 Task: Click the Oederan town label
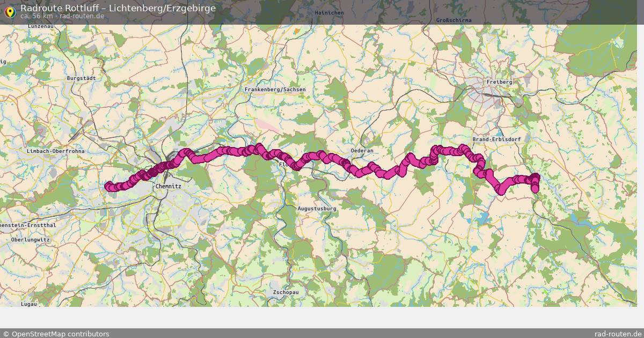click(362, 151)
